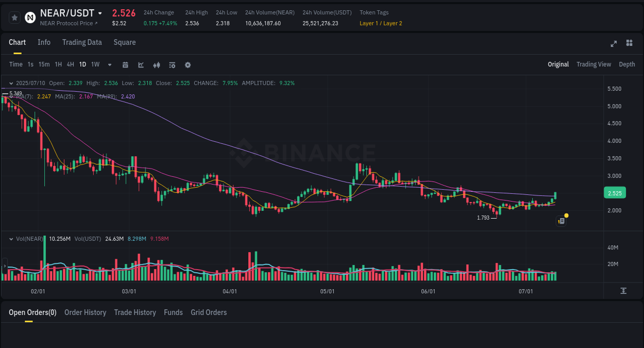Click the current price 2.525 tag
Viewport: 644px width, 348px height.
pyautogui.click(x=615, y=192)
